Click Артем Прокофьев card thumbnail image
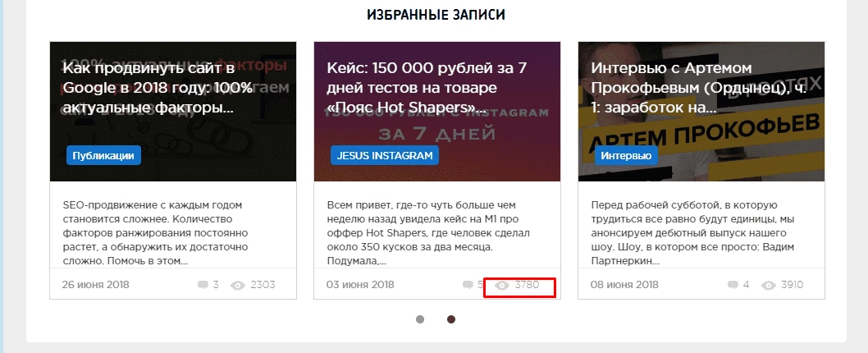Screen dimensions: 868x353 [x=701, y=112]
